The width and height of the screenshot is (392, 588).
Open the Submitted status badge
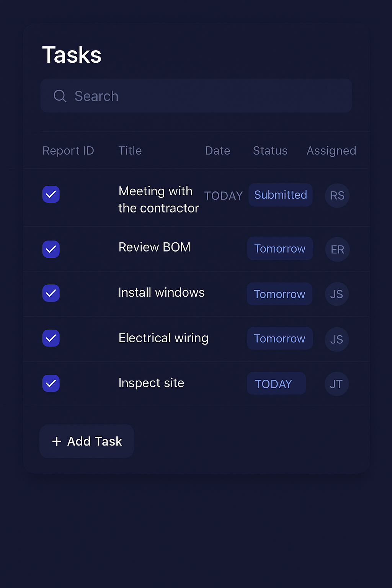(x=280, y=195)
